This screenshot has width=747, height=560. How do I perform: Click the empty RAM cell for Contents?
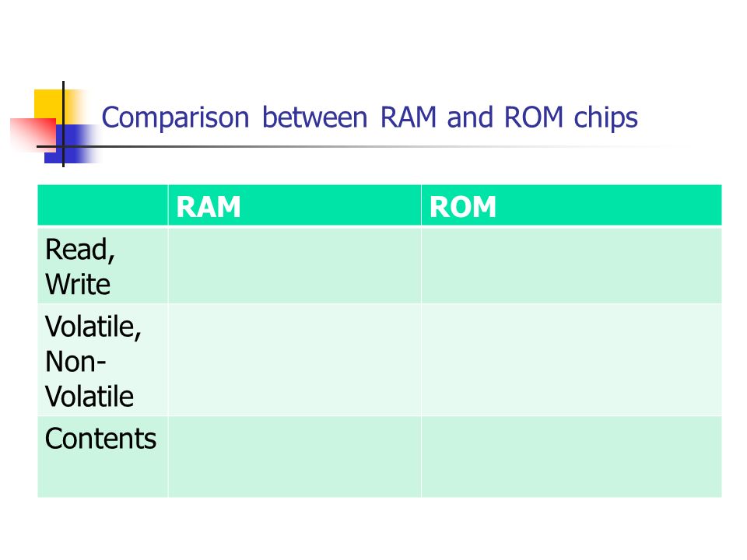pyautogui.click(x=294, y=457)
